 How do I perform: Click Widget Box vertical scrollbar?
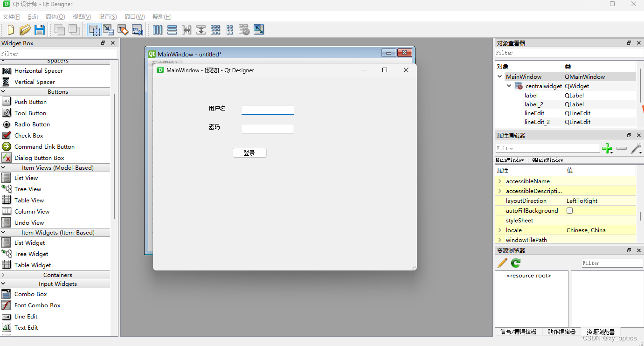pyautogui.click(x=115, y=156)
